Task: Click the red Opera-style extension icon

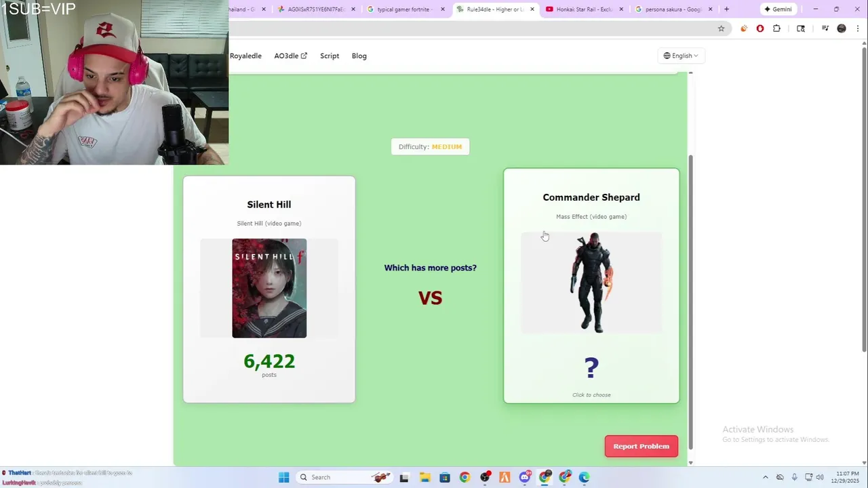Action: click(x=760, y=28)
